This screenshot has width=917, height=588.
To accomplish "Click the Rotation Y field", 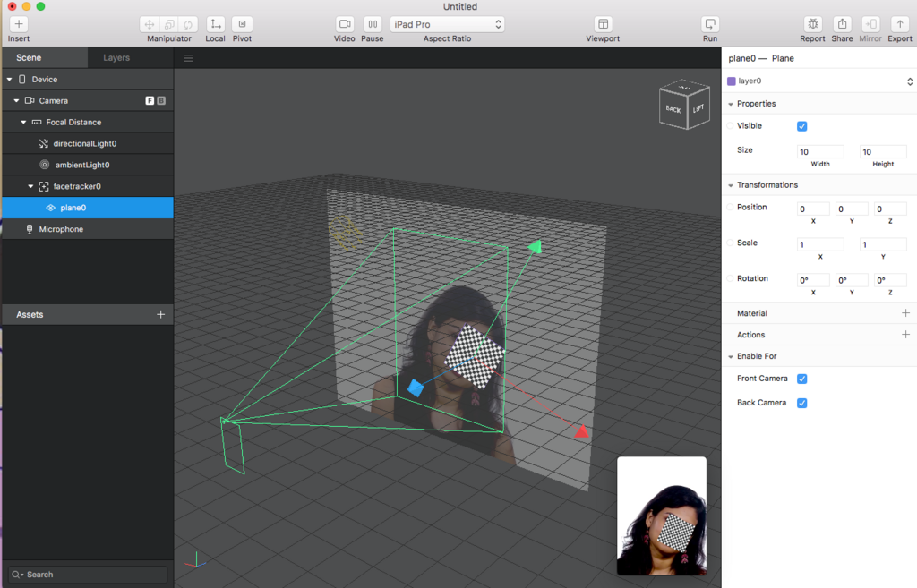I will point(852,280).
